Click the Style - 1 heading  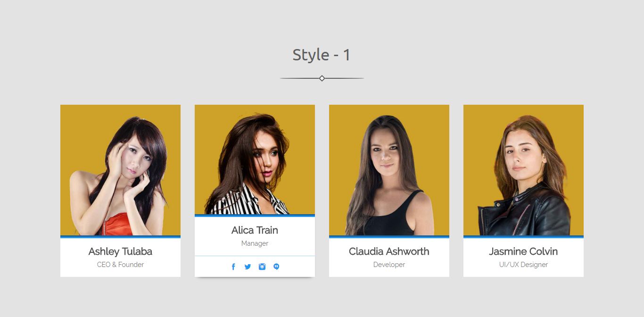322,55
